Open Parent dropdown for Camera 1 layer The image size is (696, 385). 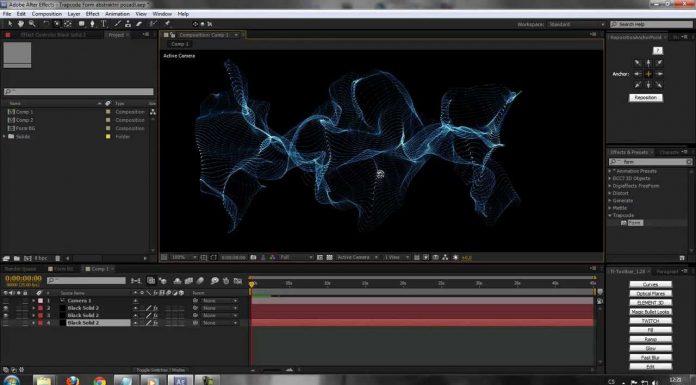click(x=219, y=301)
